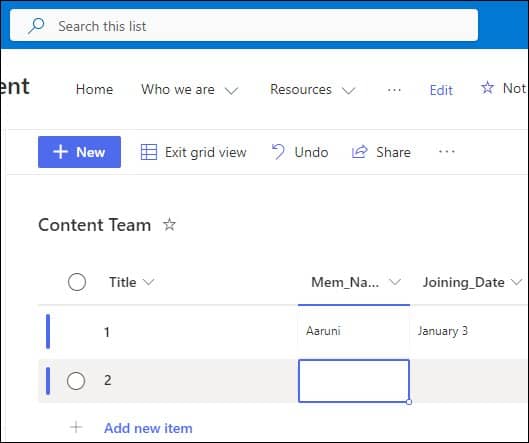This screenshot has width=529, height=443.
Task: Open command bar more options ellipsis
Action: coord(447,151)
